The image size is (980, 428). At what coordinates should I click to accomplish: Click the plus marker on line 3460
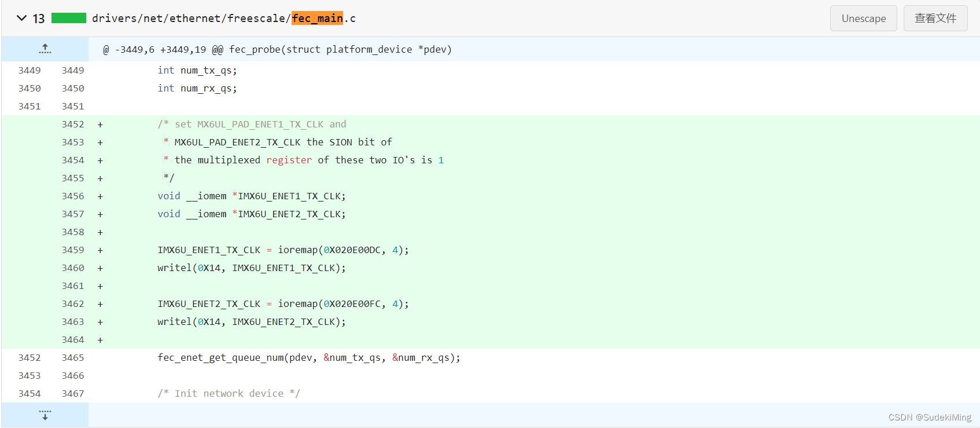point(100,268)
